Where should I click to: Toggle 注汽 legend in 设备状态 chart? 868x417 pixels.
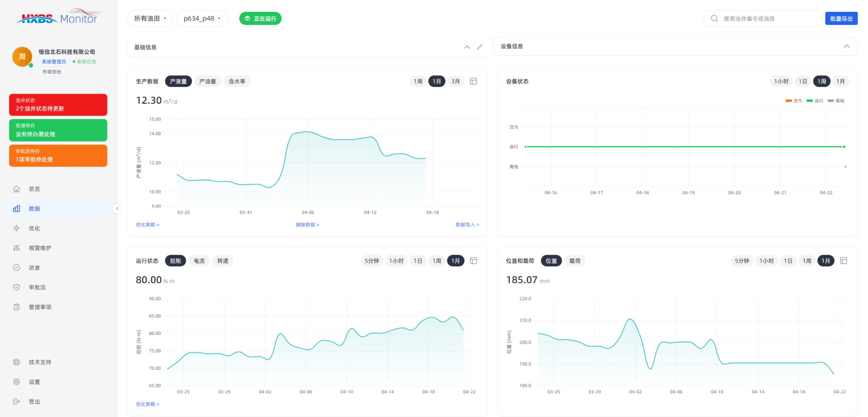pos(794,101)
